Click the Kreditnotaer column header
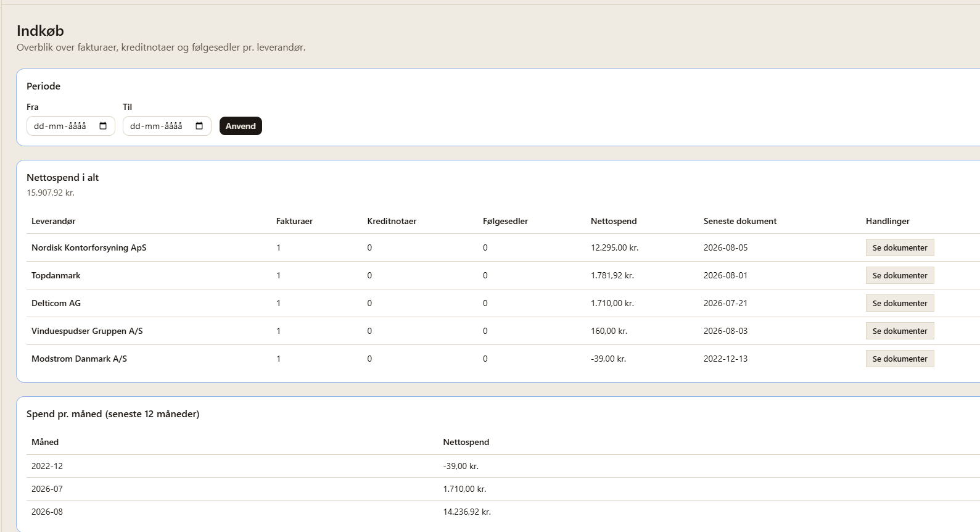 [392, 221]
